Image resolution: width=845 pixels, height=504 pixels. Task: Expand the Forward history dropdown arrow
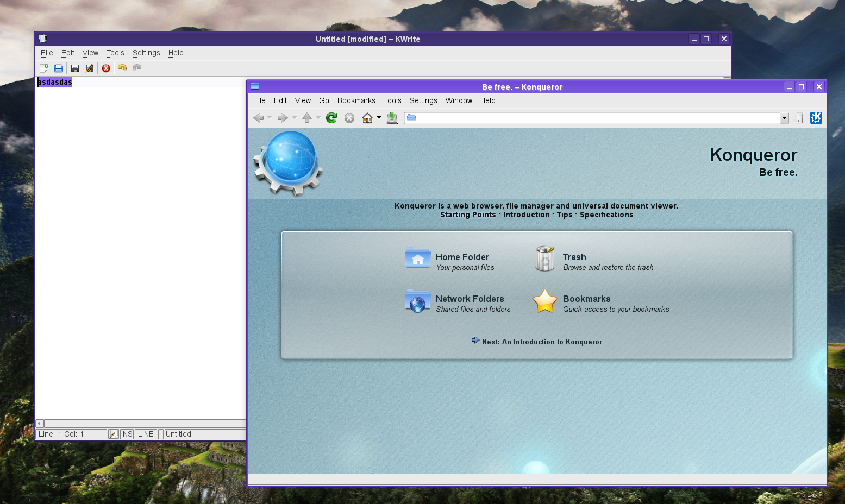(x=294, y=118)
